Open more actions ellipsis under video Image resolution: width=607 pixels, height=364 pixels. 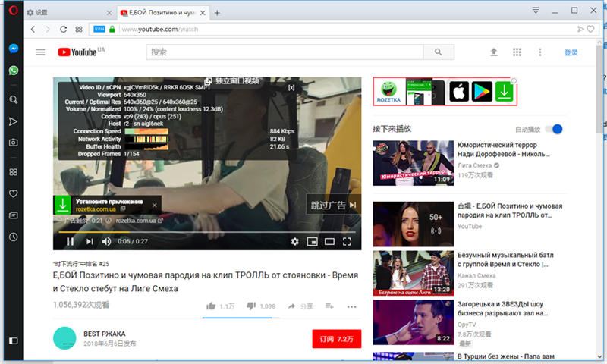(351, 307)
